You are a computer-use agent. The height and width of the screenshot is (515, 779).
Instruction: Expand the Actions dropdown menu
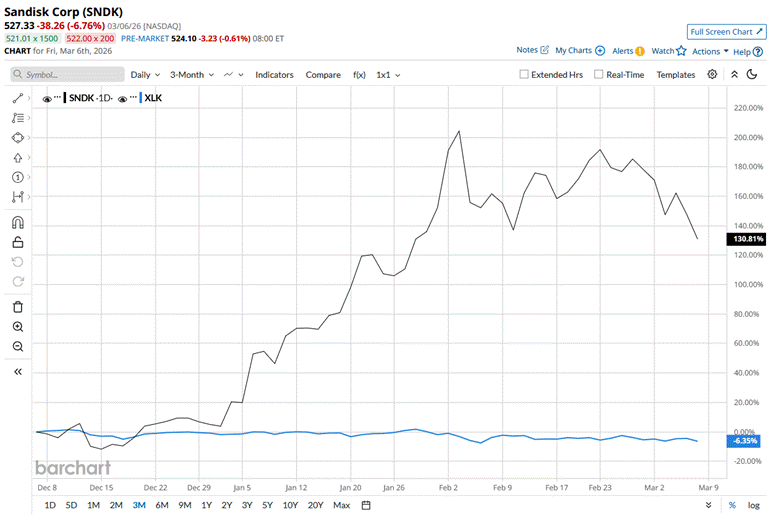pos(710,51)
